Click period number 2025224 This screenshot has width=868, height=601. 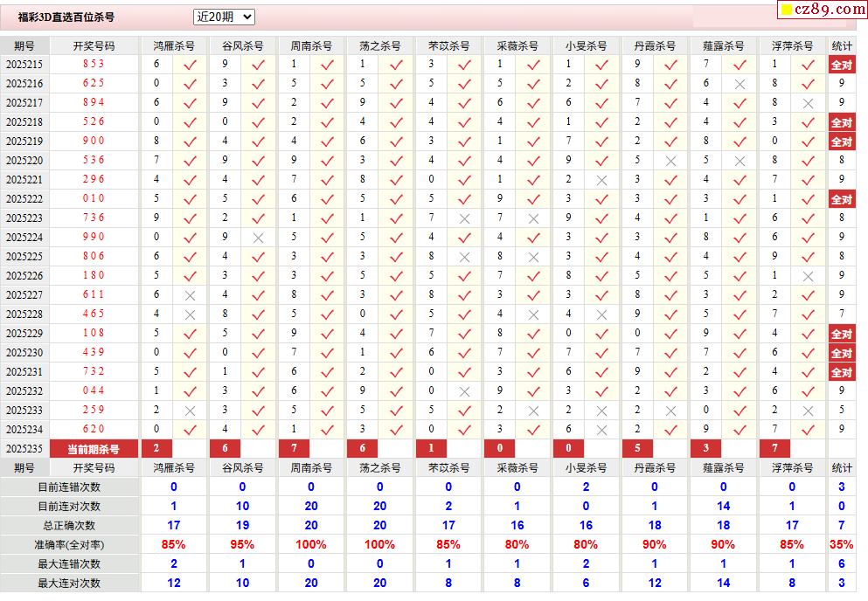point(24,238)
